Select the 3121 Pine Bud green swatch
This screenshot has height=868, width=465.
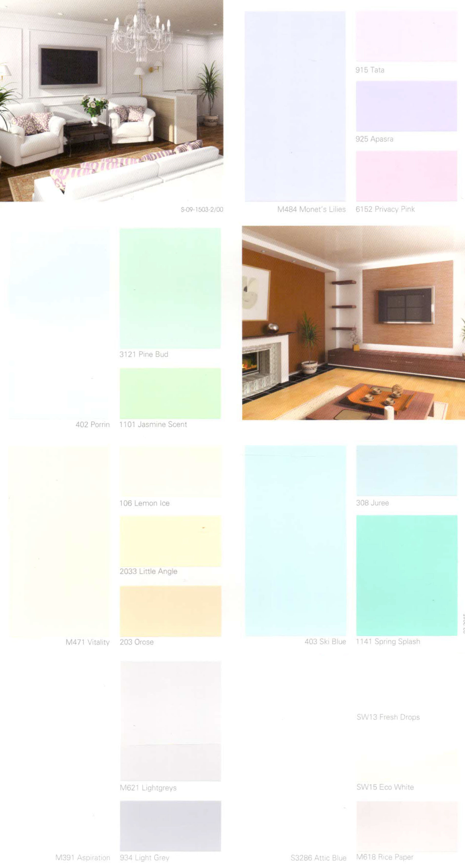(x=170, y=288)
